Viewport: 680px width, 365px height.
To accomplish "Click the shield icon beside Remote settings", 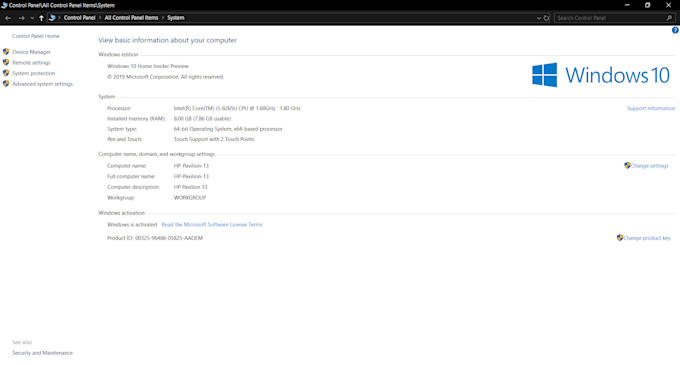I will (6, 62).
